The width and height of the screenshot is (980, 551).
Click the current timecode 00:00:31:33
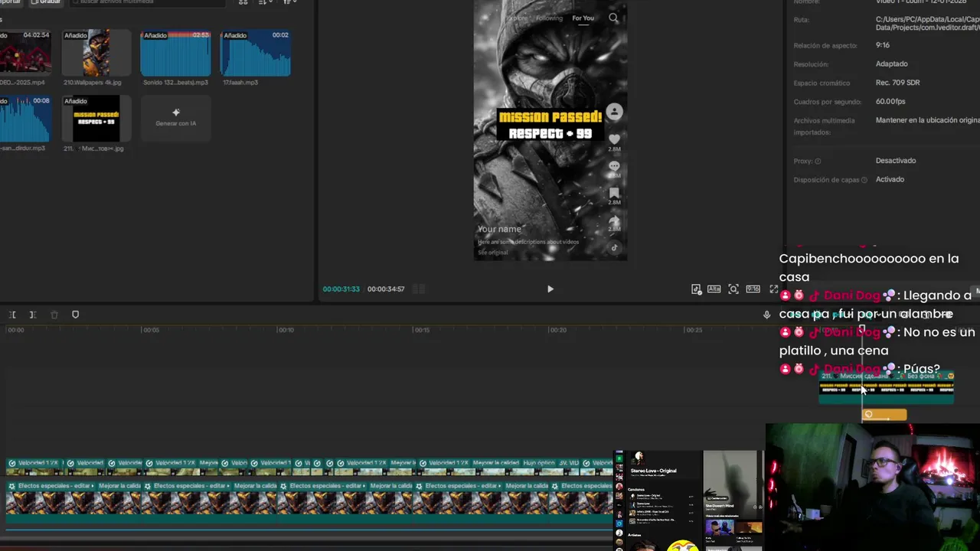(x=341, y=289)
